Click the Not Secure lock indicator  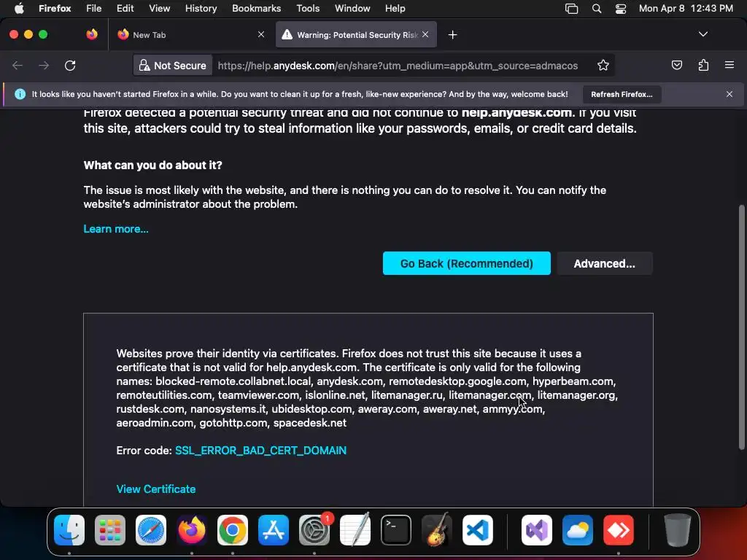[x=172, y=66]
